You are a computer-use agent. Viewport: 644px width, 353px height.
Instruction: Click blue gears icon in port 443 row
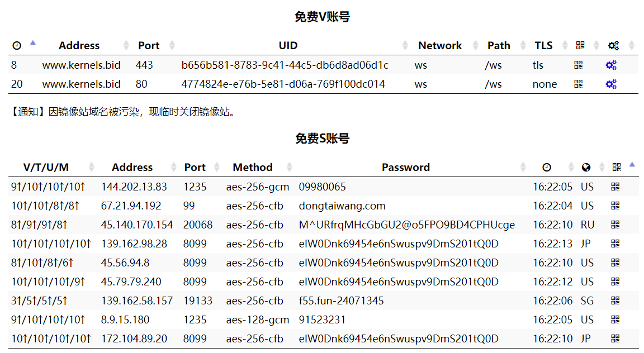611,65
